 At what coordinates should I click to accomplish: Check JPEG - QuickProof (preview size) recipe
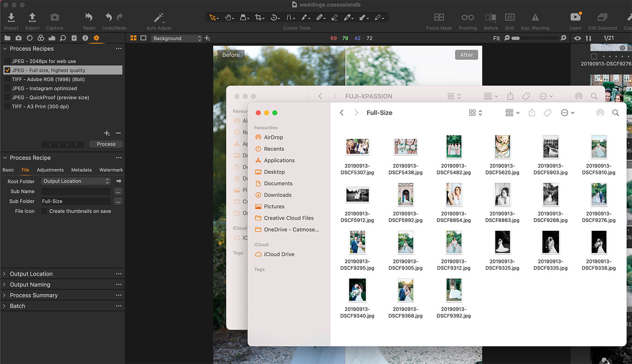pyautogui.click(x=7, y=97)
